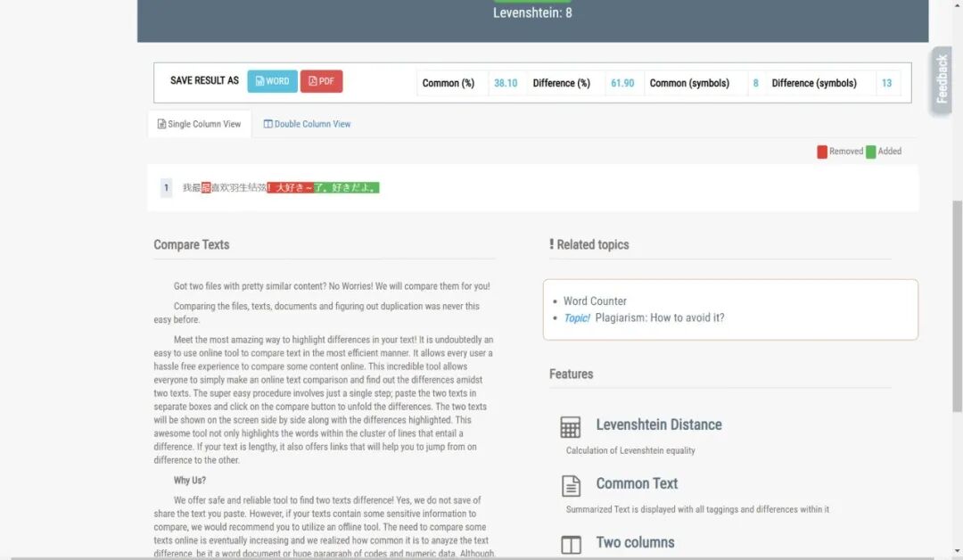Click 'Calculation of Levenshtein equality' description
Screen dimensions: 963x560
click(x=630, y=450)
